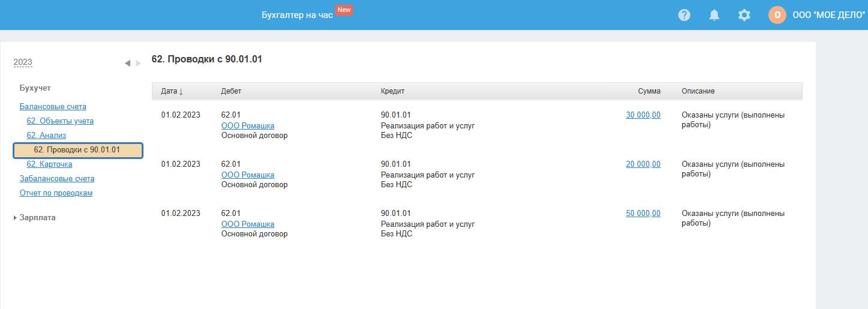The width and height of the screenshot is (868, 309).
Task: Click the Дебет column header
Action: coord(231,91)
